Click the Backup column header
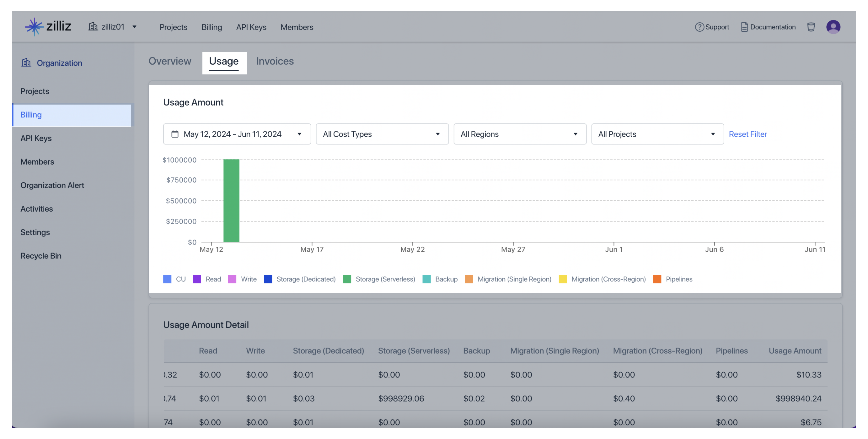 pos(476,351)
